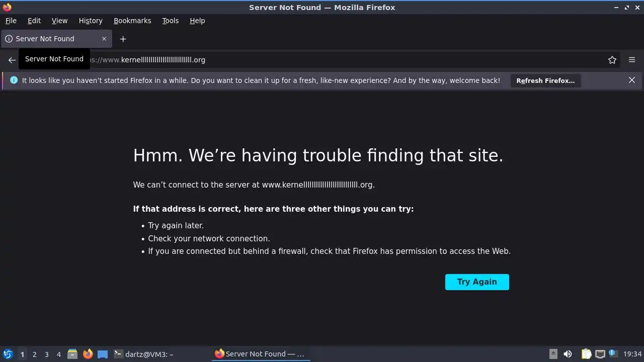Click 'We can't connect to the server' sentence
The image size is (644, 362).
[254, 185]
